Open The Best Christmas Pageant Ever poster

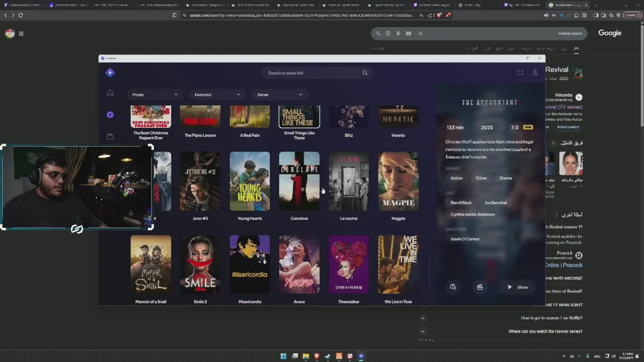(151, 116)
